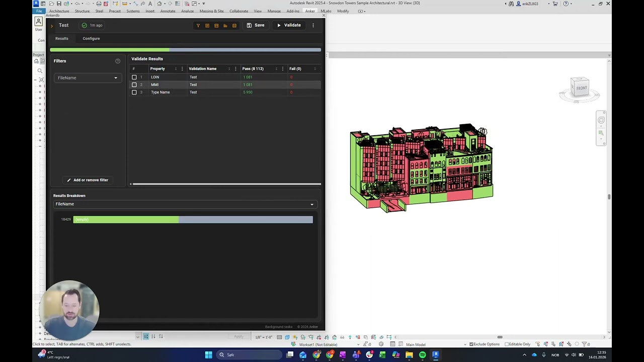Toggle the Exclude Options checkbox

point(471,344)
